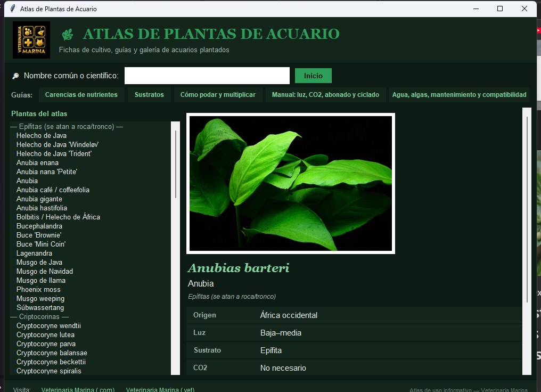The height and width of the screenshot is (392, 541).
Task: Select Lagenandra entry
Action: (x=34, y=254)
